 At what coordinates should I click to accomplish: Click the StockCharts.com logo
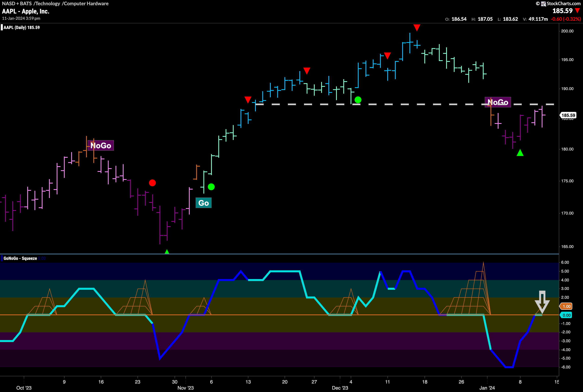tap(558, 3)
